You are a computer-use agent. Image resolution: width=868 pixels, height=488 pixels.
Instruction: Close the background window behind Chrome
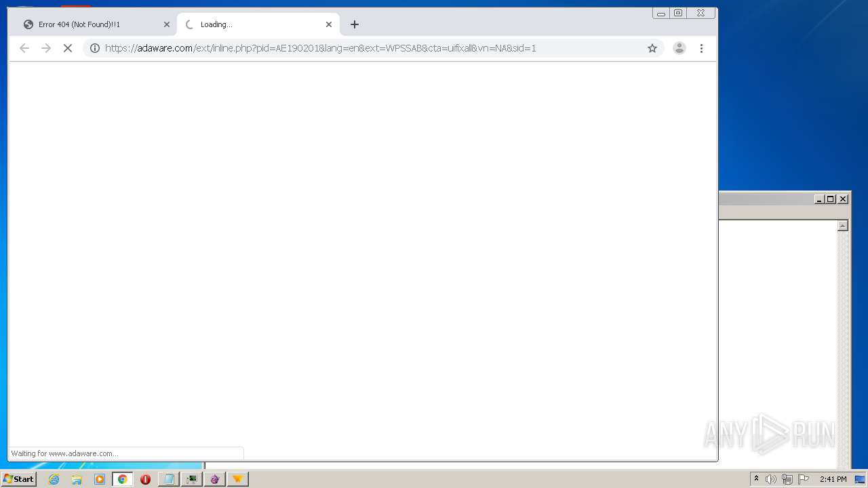[x=843, y=199]
